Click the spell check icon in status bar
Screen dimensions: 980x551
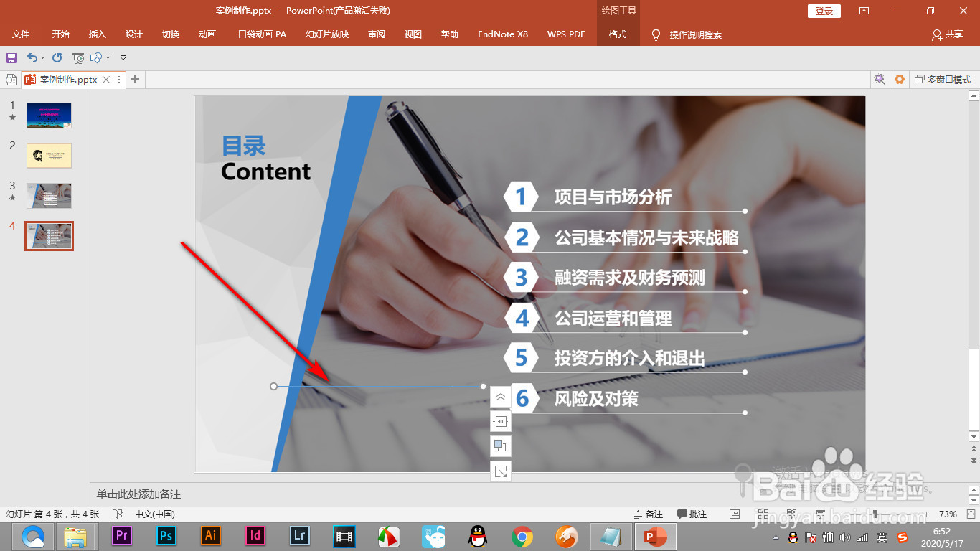tap(118, 514)
